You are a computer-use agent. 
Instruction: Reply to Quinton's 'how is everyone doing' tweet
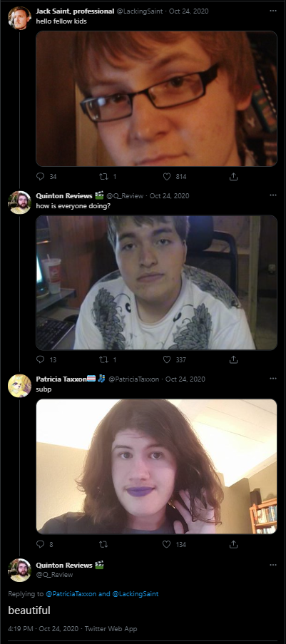tap(40, 359)
